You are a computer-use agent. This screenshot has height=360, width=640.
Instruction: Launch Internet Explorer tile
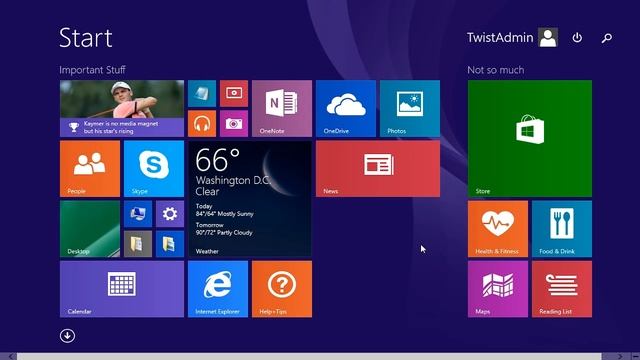pyautogui.click(x=218, y=289)
